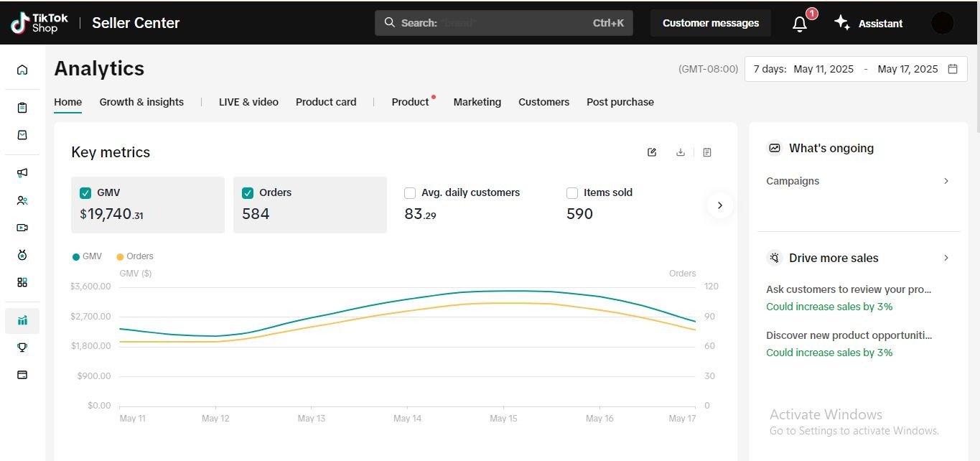Viewport: 980px width, 461px height.
Task: Click the Search input field
Action: (x=505, y=23)
